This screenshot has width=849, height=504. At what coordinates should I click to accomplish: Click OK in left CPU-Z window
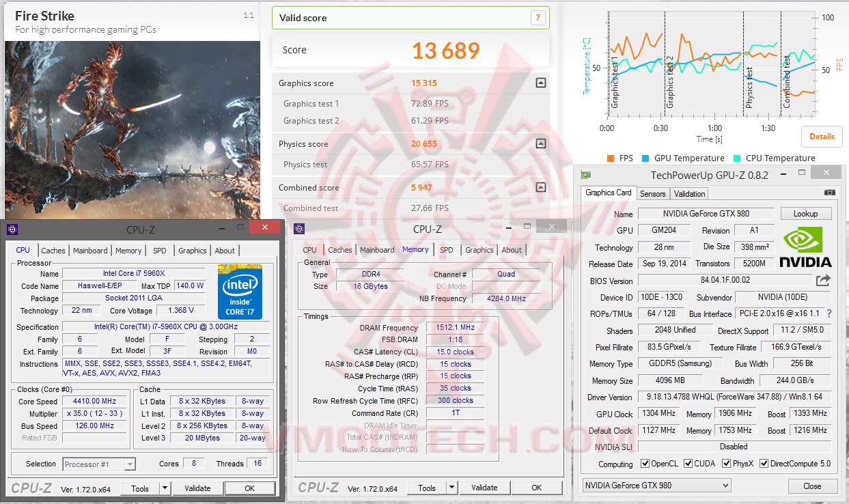click(249, 488)
